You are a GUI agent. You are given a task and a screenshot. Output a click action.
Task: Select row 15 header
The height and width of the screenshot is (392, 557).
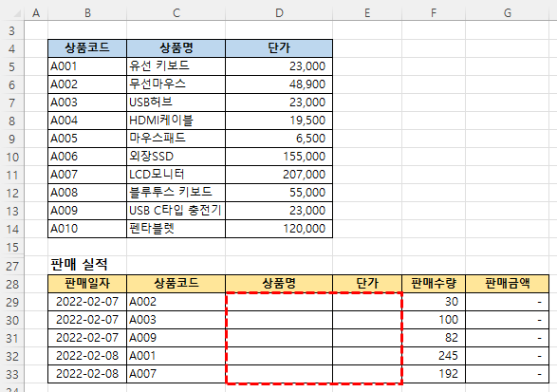point(12,247)
